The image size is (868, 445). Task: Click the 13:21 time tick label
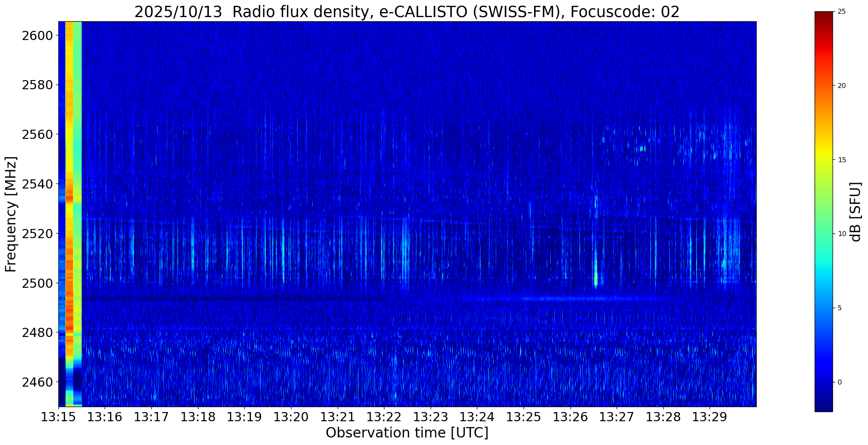(x=338, y=417)
